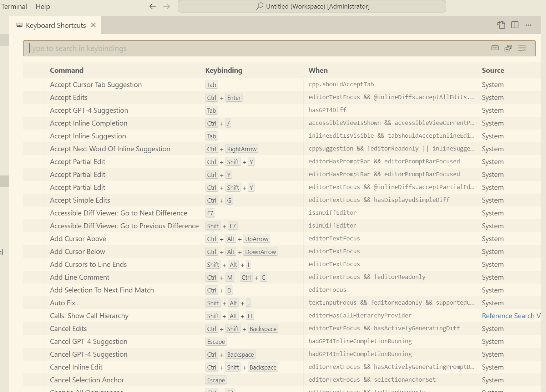Close the Keyboard Shortcuts tab
Viewport: 546px width, 392px height.
pos(93,25)
